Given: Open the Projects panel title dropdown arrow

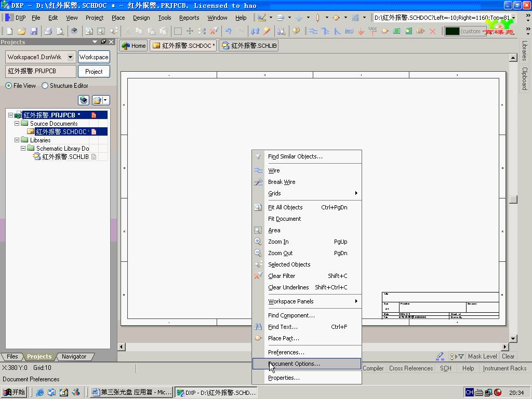Looking at the screenshot, I should pos(95,42).
